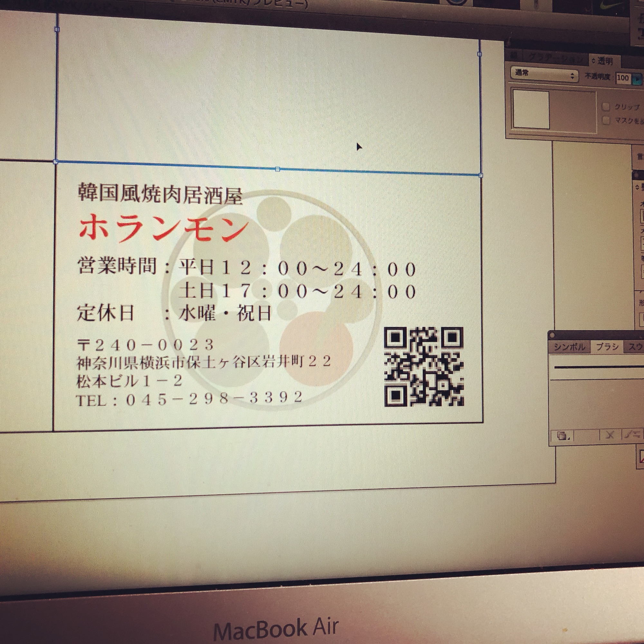Click the 営業時間 label text
644x644 pixels.
pos(117,266)
